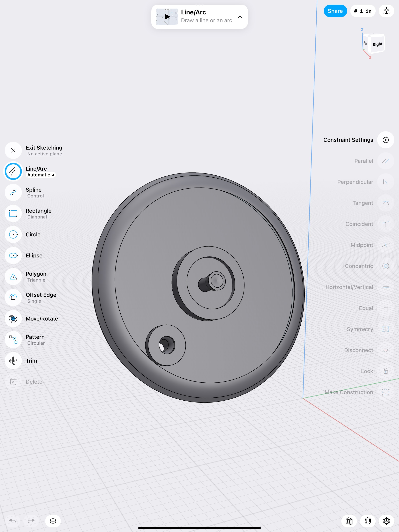Open the units and grid '# 1 in' menu
The image size is (399, 532).
pyautogui.click(x=363, y=11)
